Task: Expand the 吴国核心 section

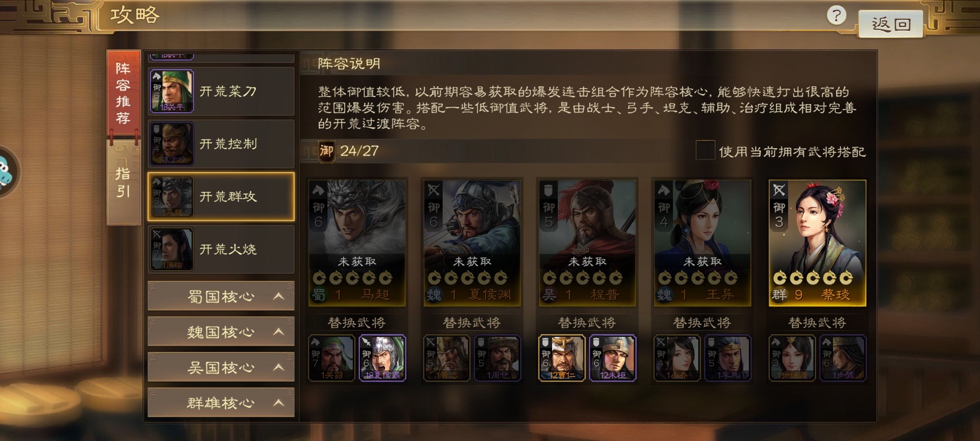Action: 221,367
